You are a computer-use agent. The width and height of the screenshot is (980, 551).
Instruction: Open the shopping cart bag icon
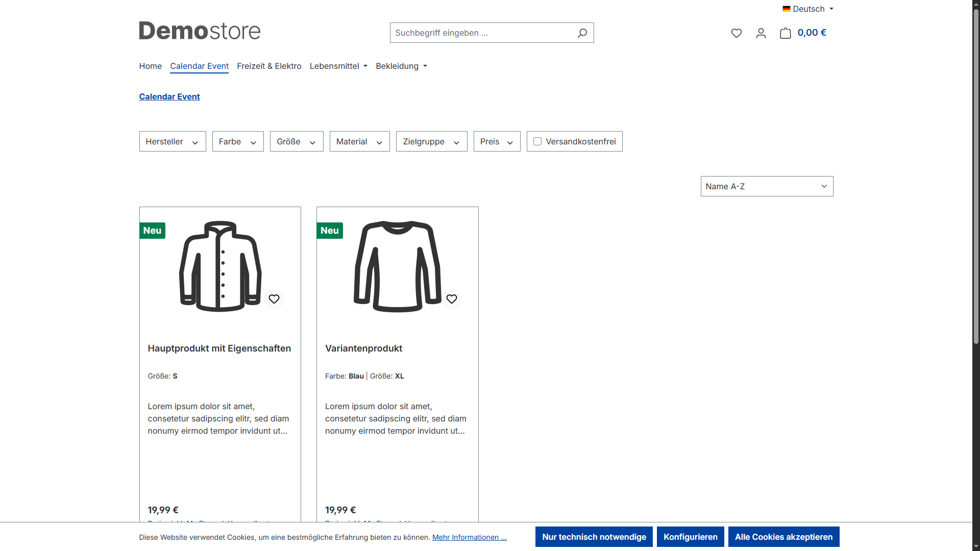point(786,33)
